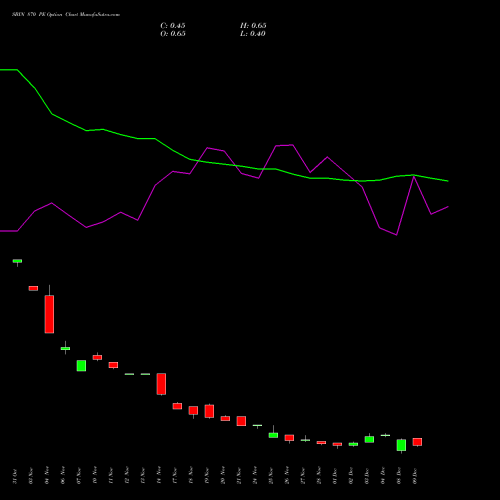
Task: Select the large red candle on 04 Nov
Action: pos(49,314)
